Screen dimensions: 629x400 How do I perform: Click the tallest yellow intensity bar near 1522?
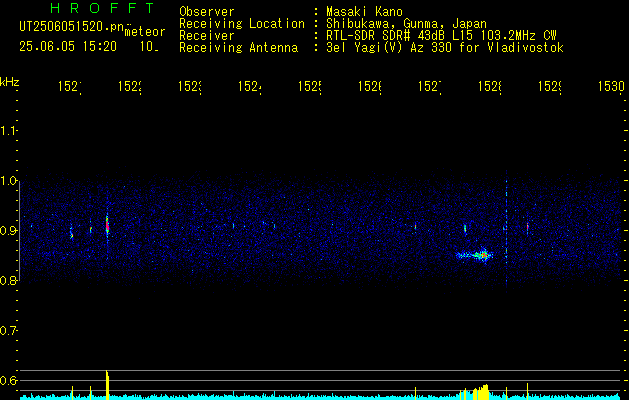[x=107, y=385]
